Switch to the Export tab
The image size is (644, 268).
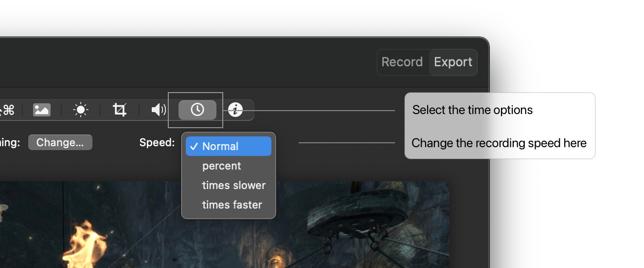pyautogui.click(x=453, y=62)
